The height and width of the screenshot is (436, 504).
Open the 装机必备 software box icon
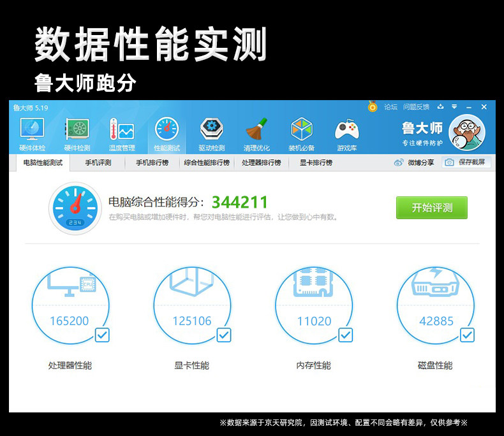click(x=302, y=129)
